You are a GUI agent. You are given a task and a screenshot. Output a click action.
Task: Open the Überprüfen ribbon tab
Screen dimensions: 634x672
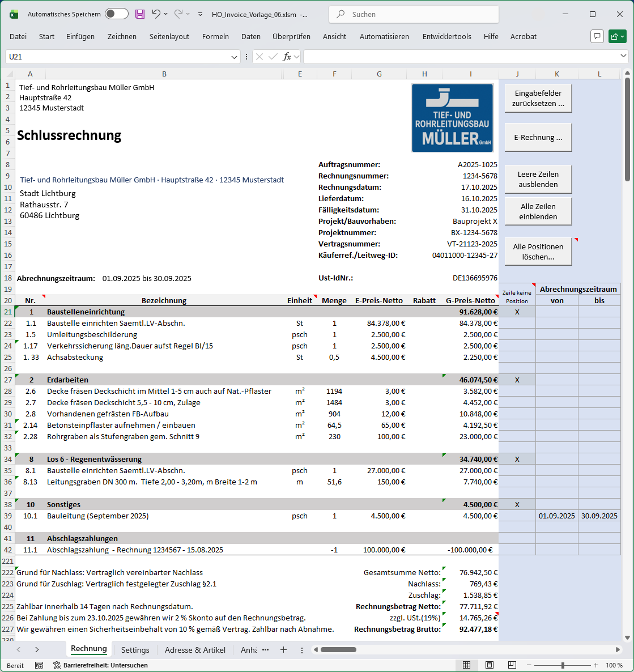pos(291,36)
